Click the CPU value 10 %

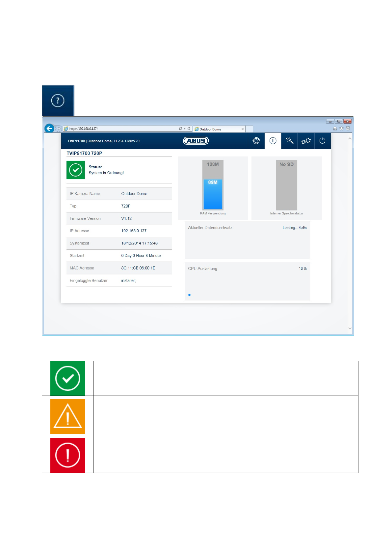click(303, 269)
